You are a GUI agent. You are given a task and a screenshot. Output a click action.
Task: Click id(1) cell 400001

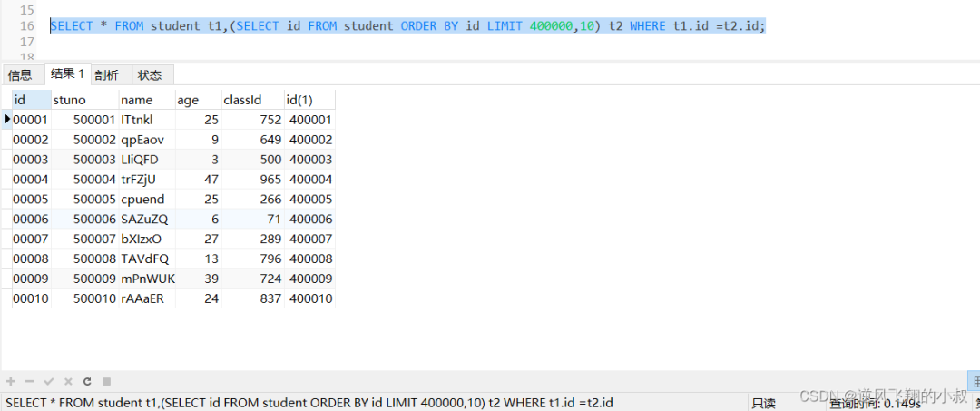tap(310, 119)
